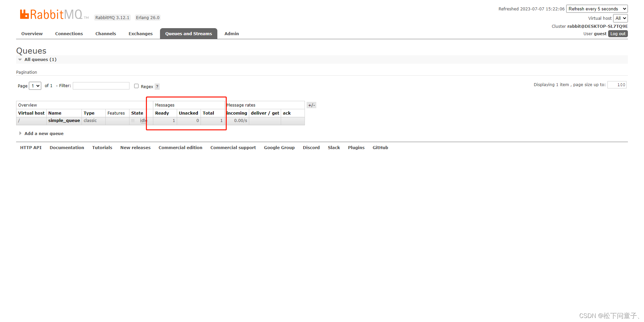This screenshot has height=322, width=644.
Task: Sort by the Type column
Action: click(x=89, y=113)
